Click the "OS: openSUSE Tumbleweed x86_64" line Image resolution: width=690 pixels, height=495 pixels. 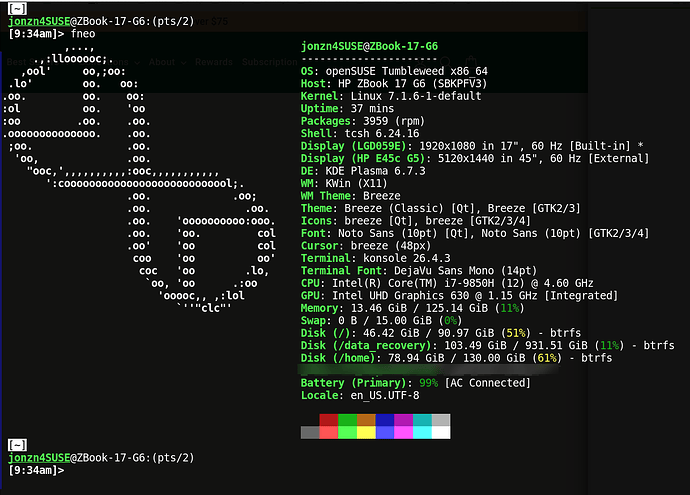tap(394, 71)
